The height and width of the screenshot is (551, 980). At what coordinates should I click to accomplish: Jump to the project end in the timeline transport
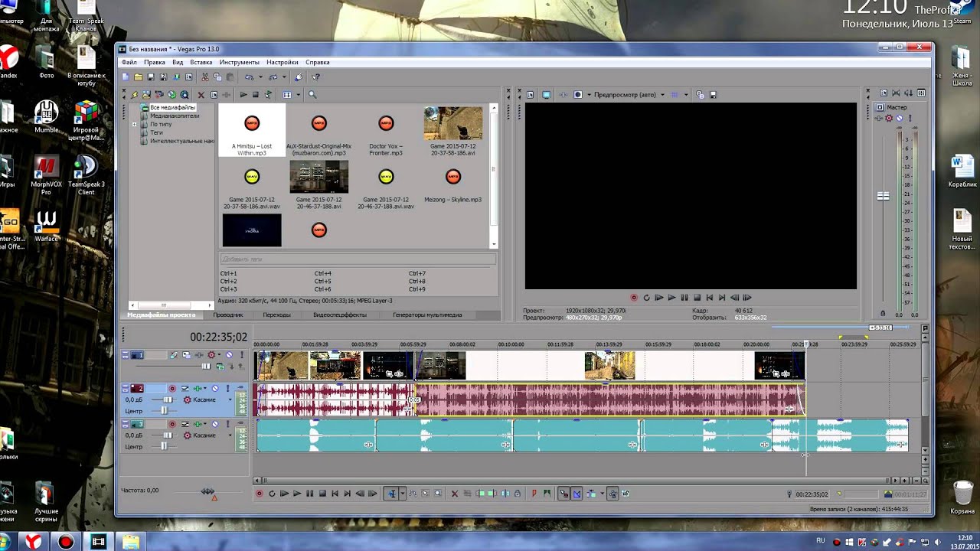(347, 494)
